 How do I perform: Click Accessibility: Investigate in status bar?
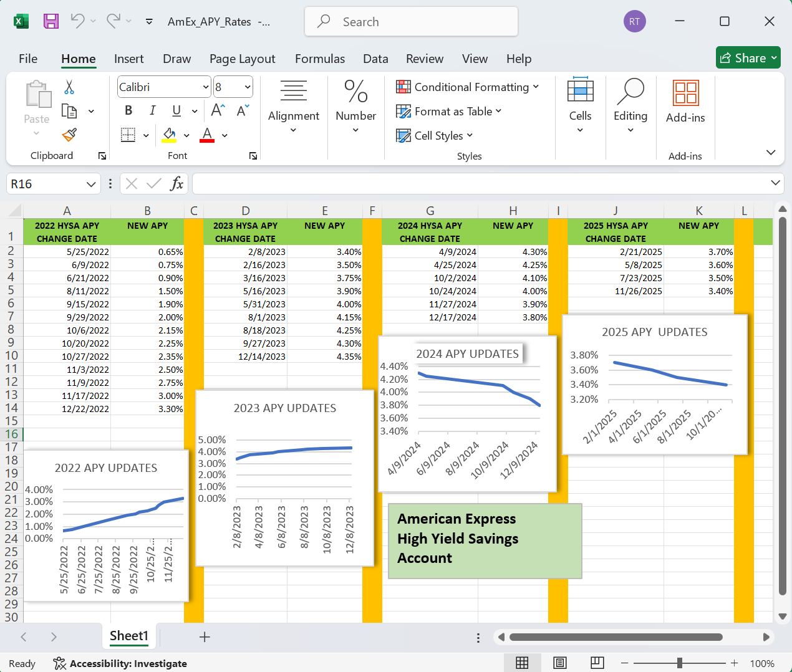(120, 663)
